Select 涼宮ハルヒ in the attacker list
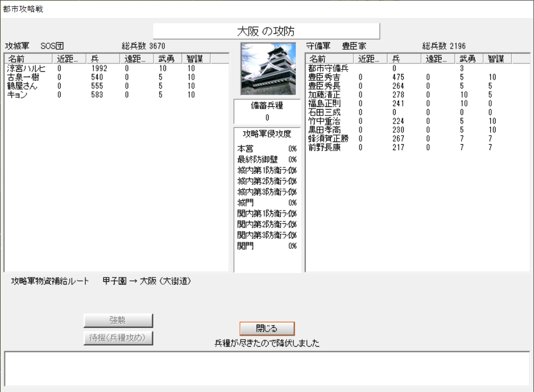 pyautogui.click(x=26, y=69)
